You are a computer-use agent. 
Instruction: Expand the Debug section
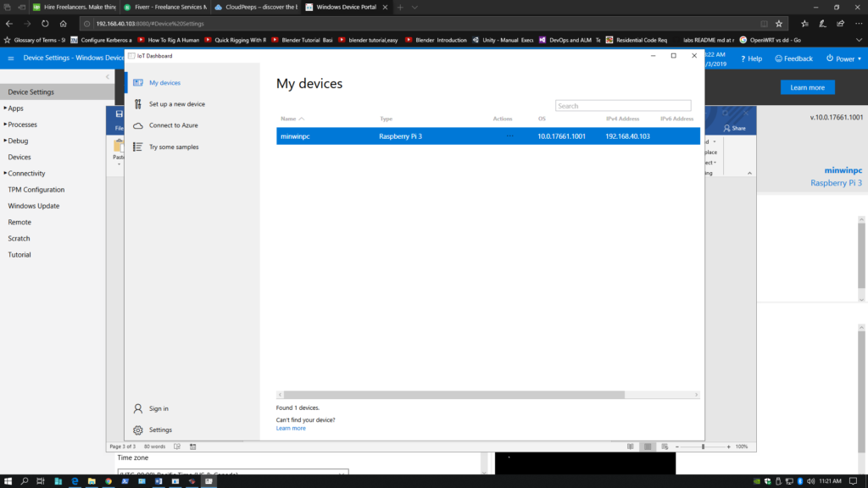(21, 141)
